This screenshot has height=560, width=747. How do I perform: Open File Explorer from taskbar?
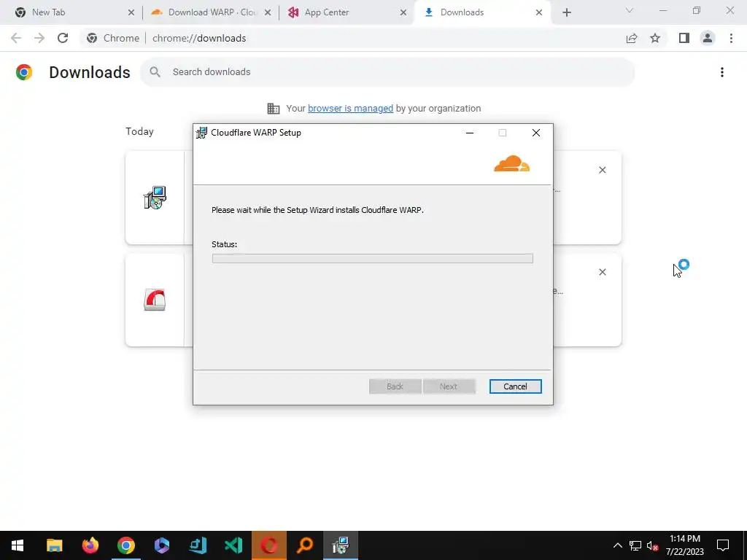click(x=54, y=545)
